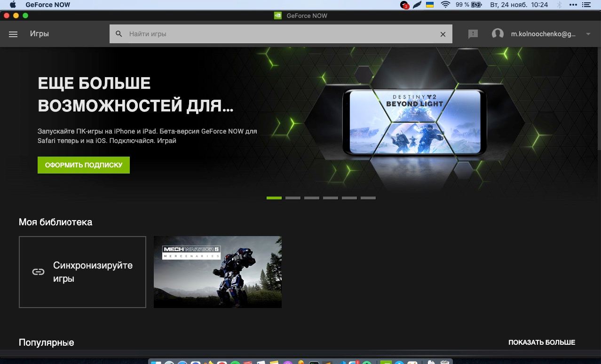This screenshot has width=601, height=364.
Task: Clear the search field with the X icon
Action: pos(443,34)
